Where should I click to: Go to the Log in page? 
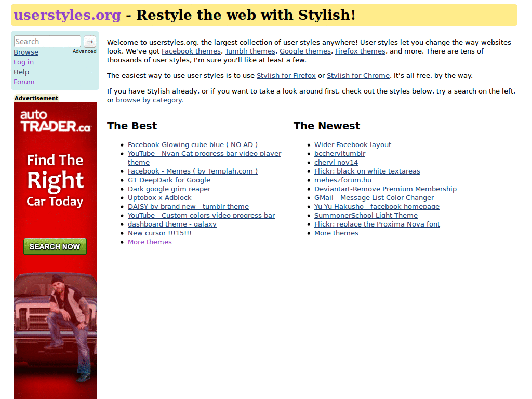[23, 62]
